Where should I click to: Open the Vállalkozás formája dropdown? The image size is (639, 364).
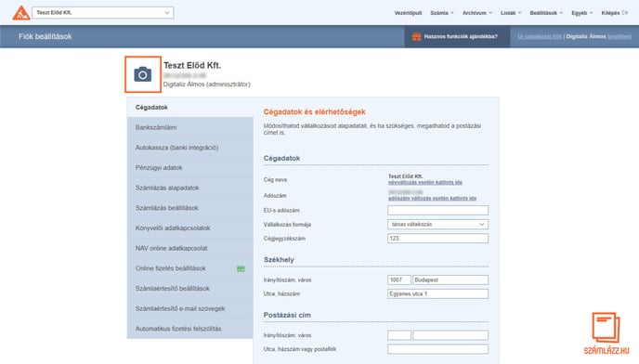tap(437, 224)
